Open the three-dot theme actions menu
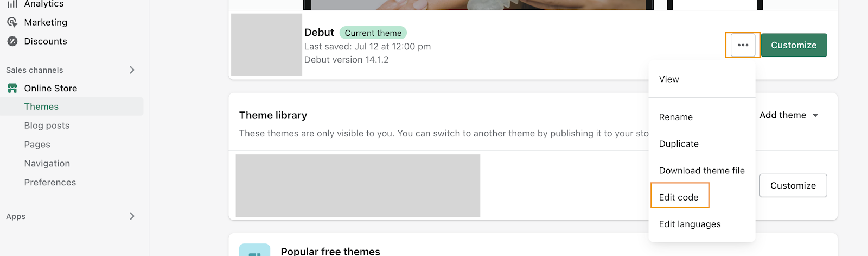Image resolution: width=868 pixels, height=256 pixels. pyautogui.click(x=743, y=45)
